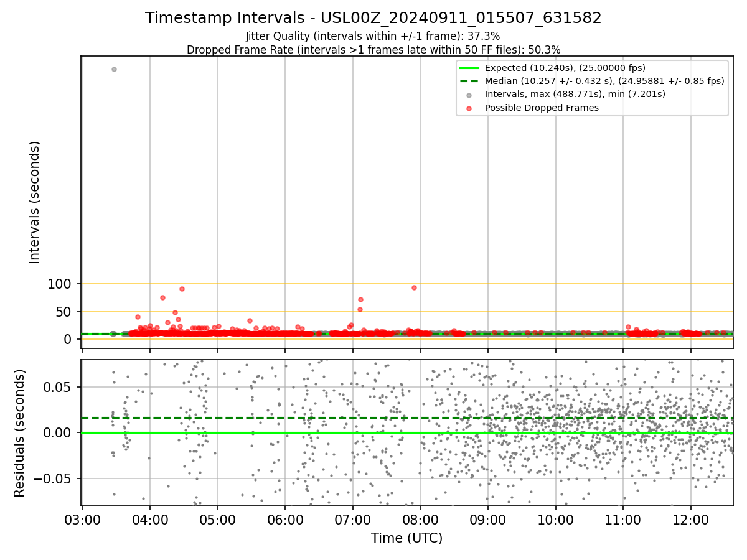Viewport: 747px width, 560px height.
Task: Select the Jitter Quality 37.3% subtitle line
Action: tap(373, 36)
